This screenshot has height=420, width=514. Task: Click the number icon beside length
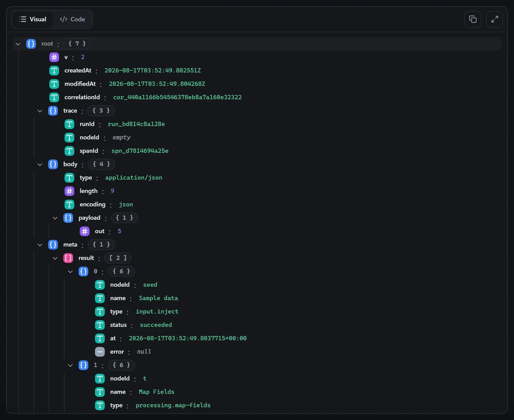pos(69,191)
